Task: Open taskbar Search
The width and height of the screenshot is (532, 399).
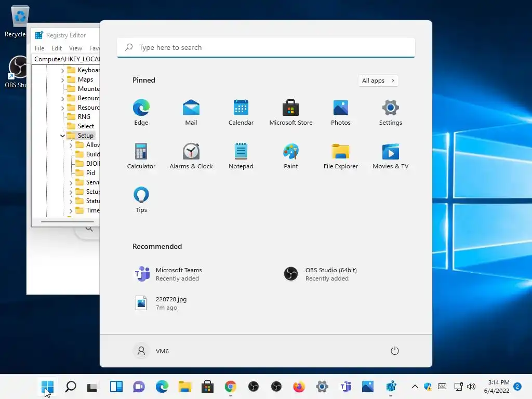Action: [x=71, y=387]
